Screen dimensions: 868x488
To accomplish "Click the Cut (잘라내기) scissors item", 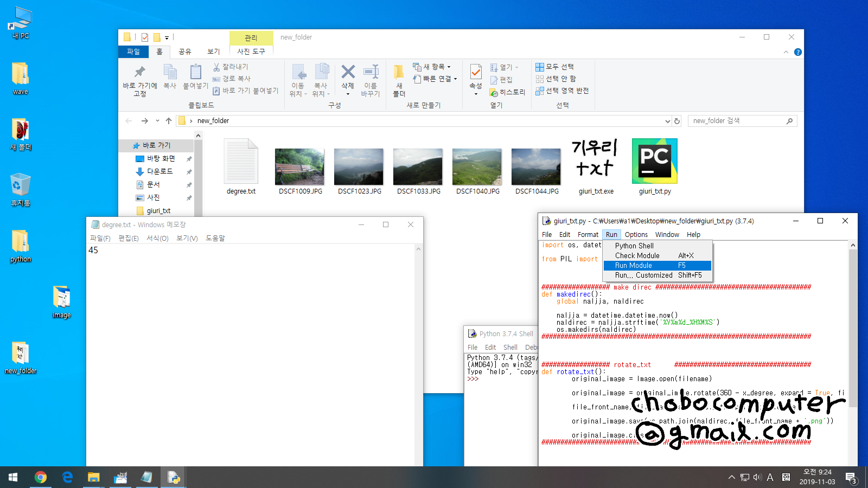I will pos(231,67).
